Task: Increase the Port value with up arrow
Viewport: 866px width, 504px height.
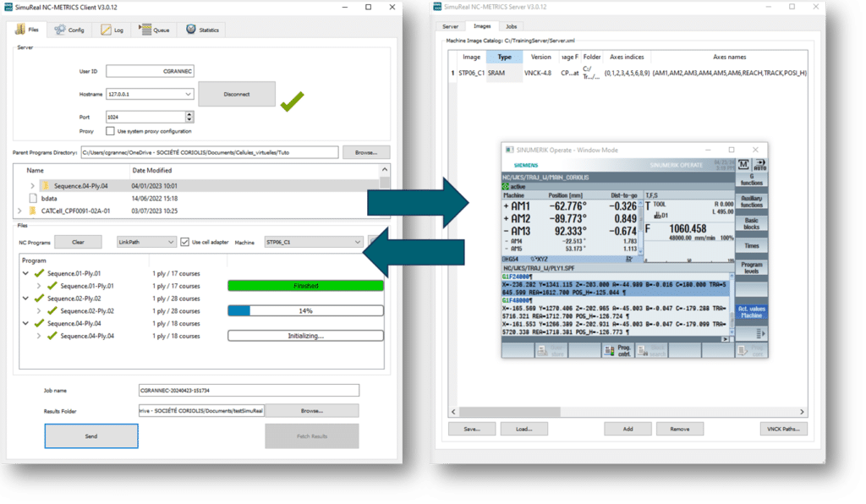Action: pos(189,114)
